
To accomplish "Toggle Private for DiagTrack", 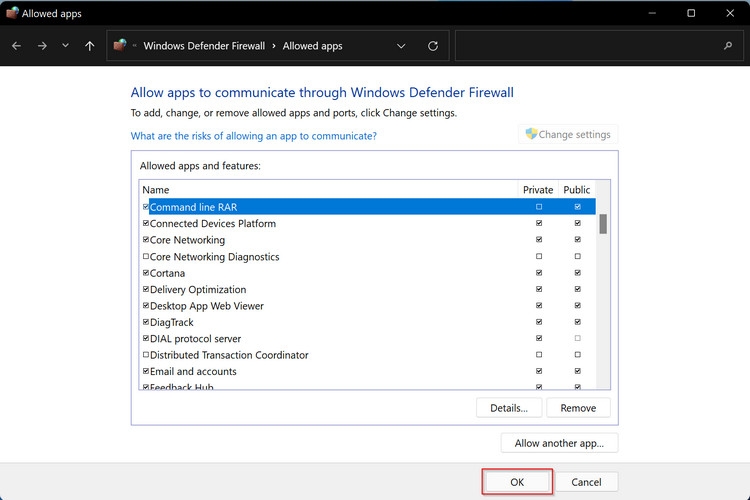I will [x=539, y=322].
